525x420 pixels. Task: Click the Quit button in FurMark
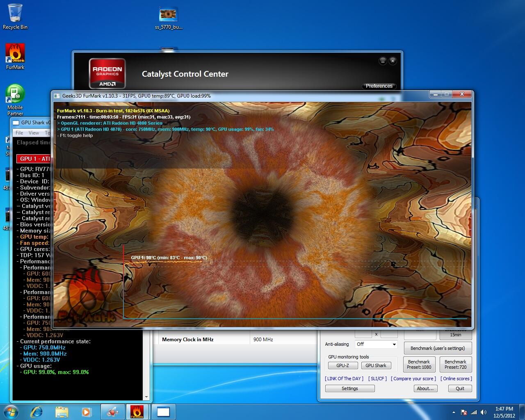[460, 388]
